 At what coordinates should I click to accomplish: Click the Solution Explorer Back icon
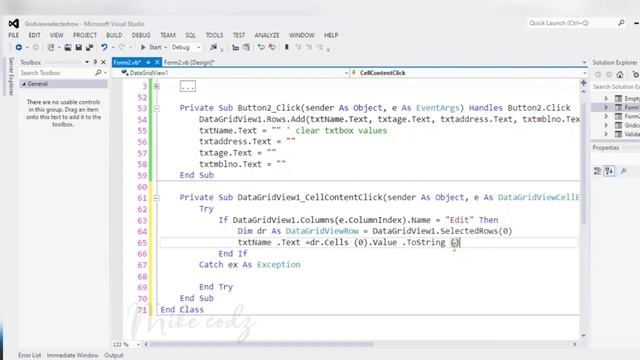[598, 74]
